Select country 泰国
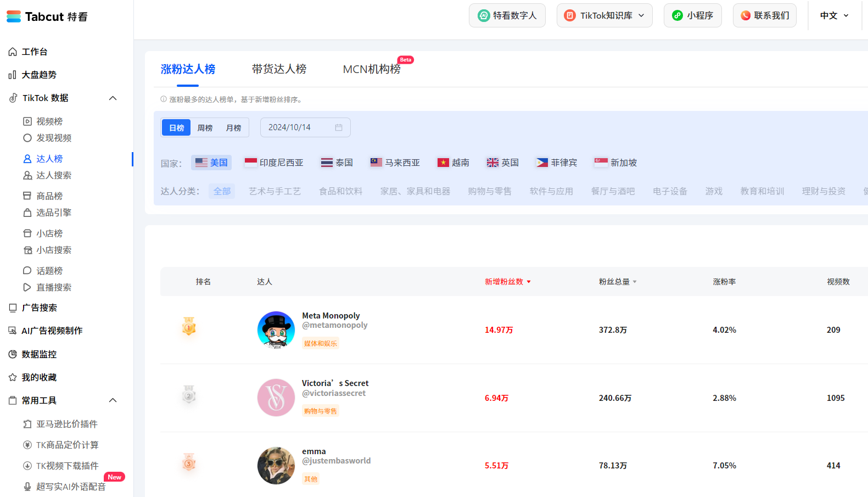 pyautogui.click(x=337, y=163)
